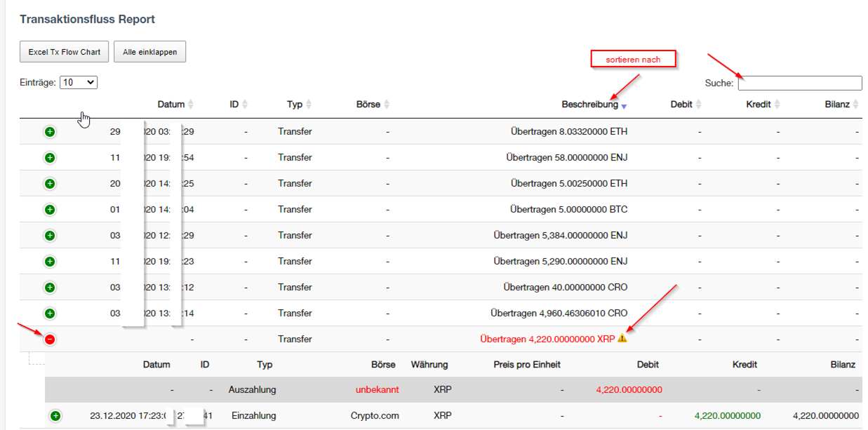Click text Übertragen 5.00250000 ETH
This screenshot has height=430, width=868.
(569, 184)
